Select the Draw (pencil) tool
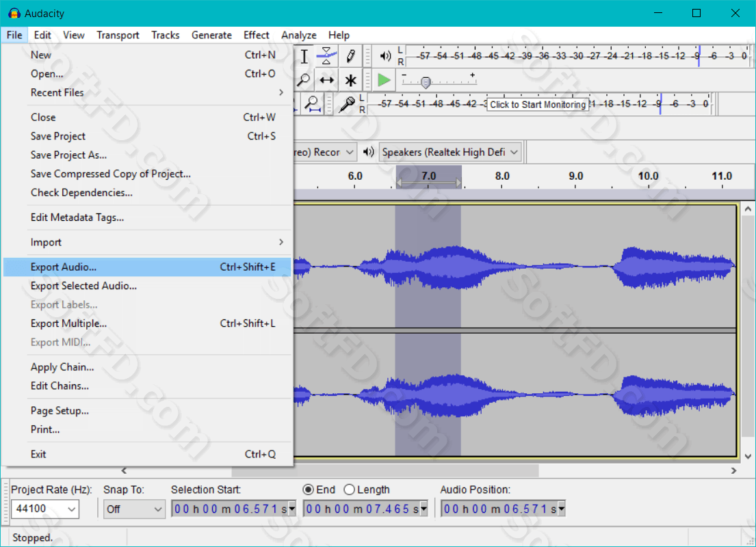The width and height of the screenshot is (756, 547). [350, 56]
